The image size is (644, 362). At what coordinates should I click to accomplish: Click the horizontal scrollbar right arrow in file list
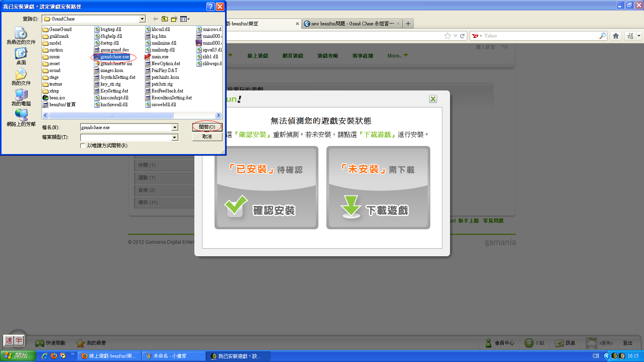[x=218, y=115]
